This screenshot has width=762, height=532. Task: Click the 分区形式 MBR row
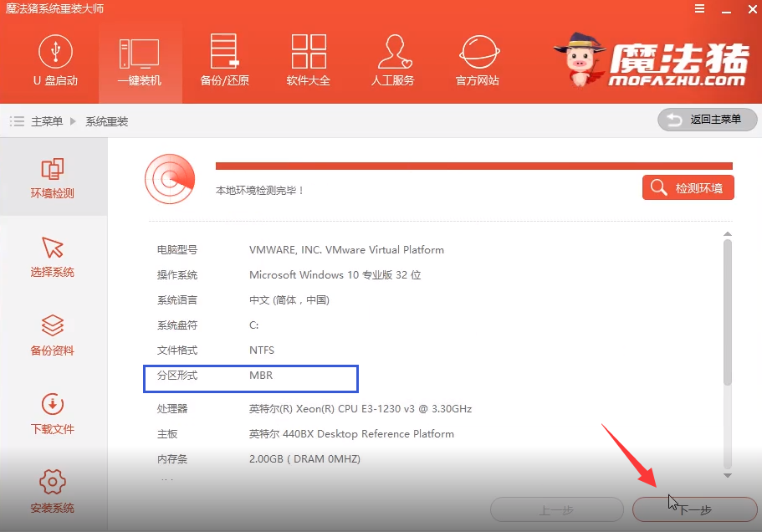[x=251, y=377]
